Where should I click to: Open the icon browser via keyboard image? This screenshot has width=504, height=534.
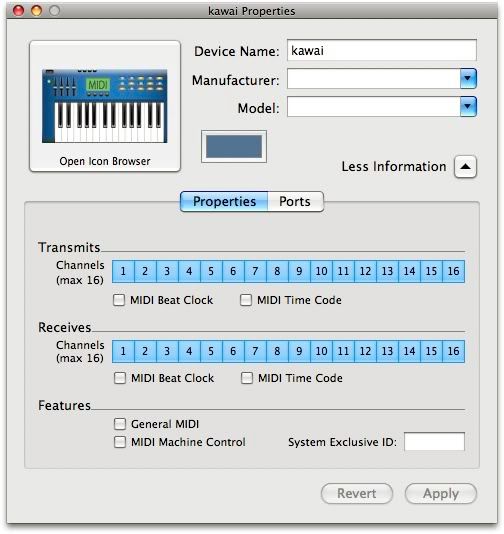105,106
